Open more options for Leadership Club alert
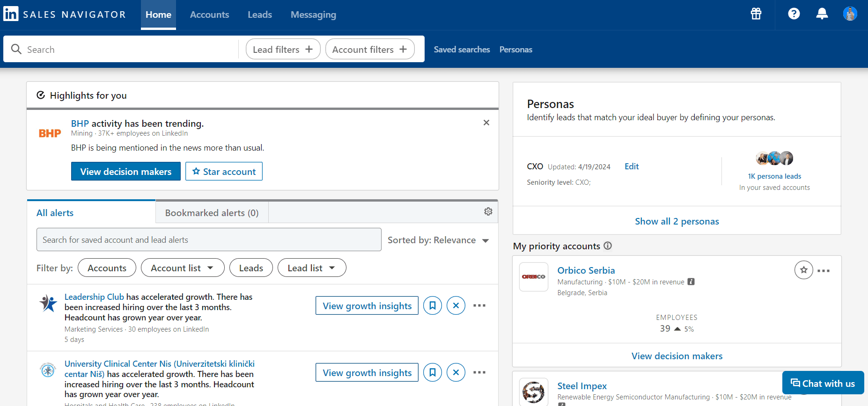 click(479, 305)
